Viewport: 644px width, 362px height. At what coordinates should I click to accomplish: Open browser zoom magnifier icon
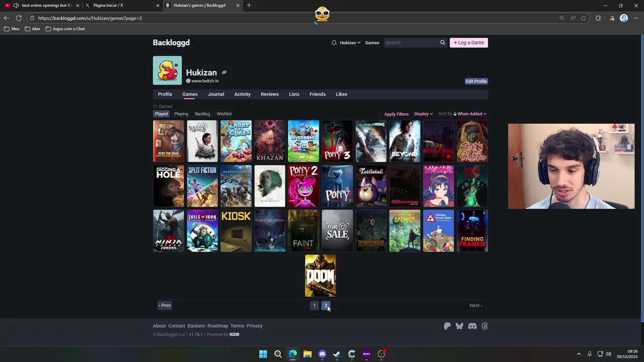562,18
